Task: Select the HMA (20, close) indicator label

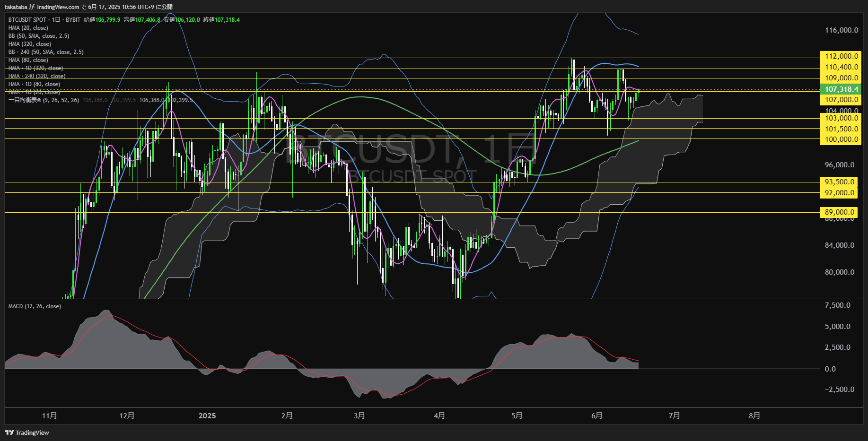Action: pos(28,28)
